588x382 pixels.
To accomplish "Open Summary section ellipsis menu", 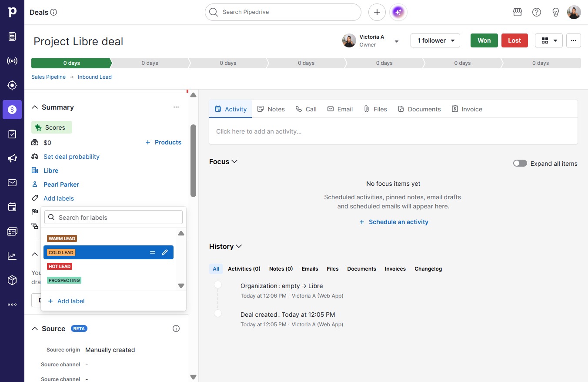I will [176, 107].
